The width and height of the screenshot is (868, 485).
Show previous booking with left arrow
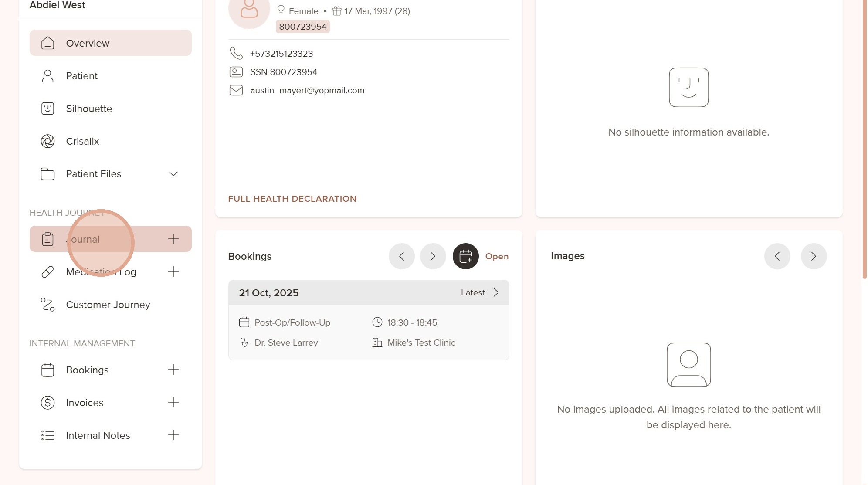tap(401, 256)
